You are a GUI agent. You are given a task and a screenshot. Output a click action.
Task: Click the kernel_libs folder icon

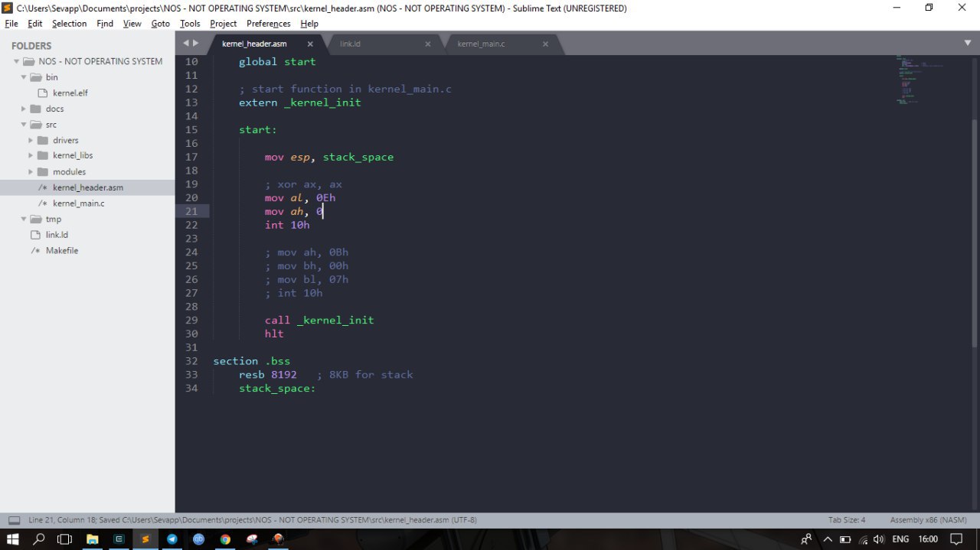pyautogui.click(x=43, y=155)
